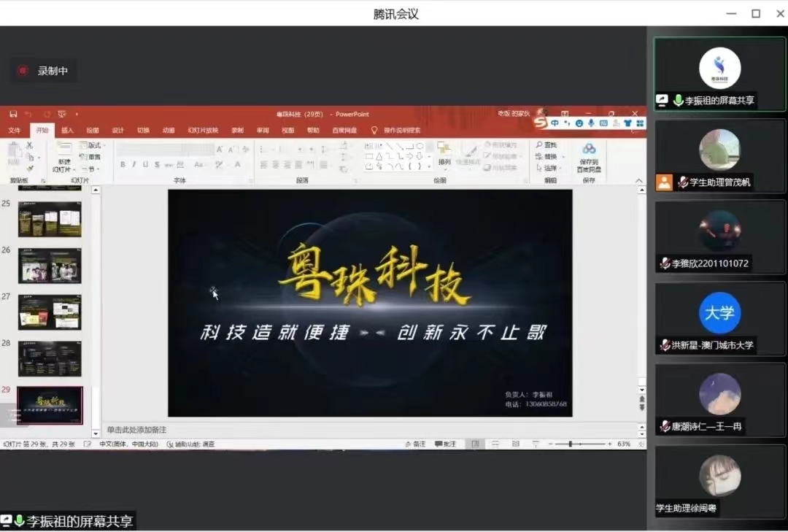Click the Format Painter brush icon
Viewport: 788px width, 532px height.
[30, 169]
